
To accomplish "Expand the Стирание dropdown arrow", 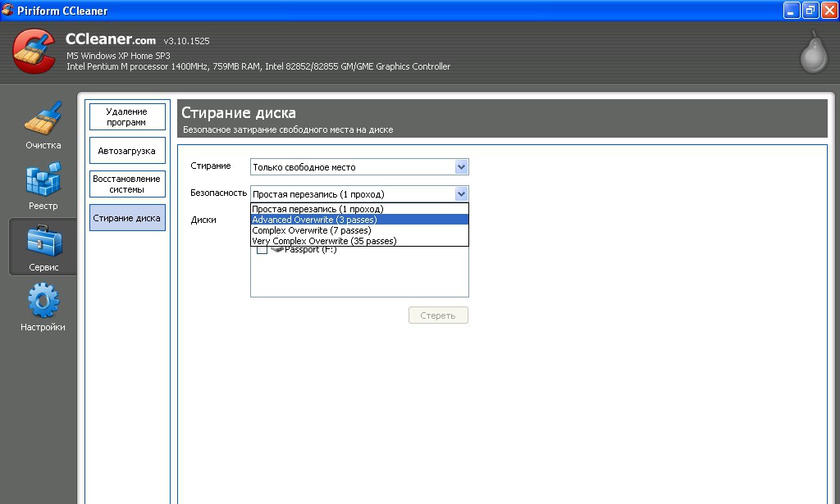I will [x=461, y=167].
